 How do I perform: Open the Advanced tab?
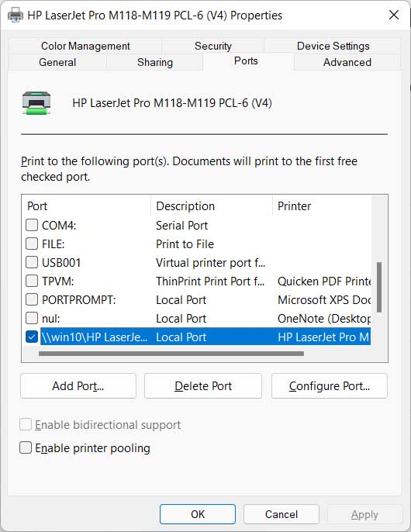pos(347,62)
